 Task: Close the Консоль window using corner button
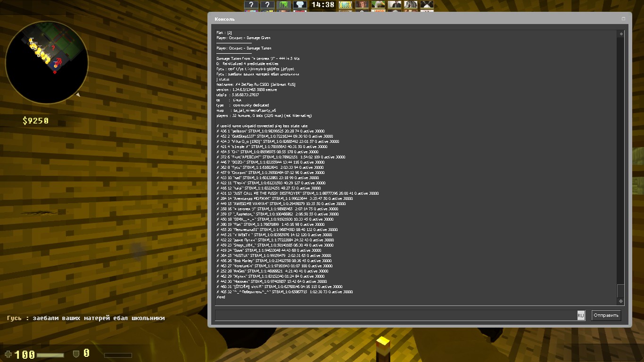[623, 19]
